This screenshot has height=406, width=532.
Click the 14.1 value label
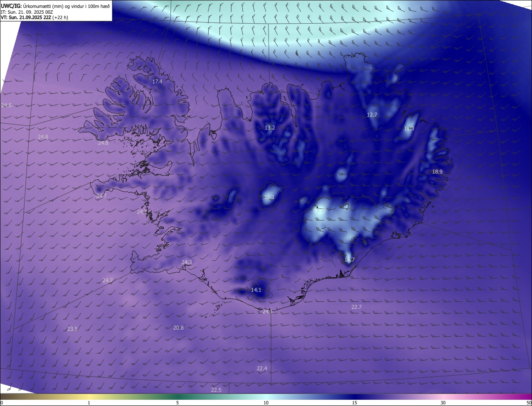256,290
